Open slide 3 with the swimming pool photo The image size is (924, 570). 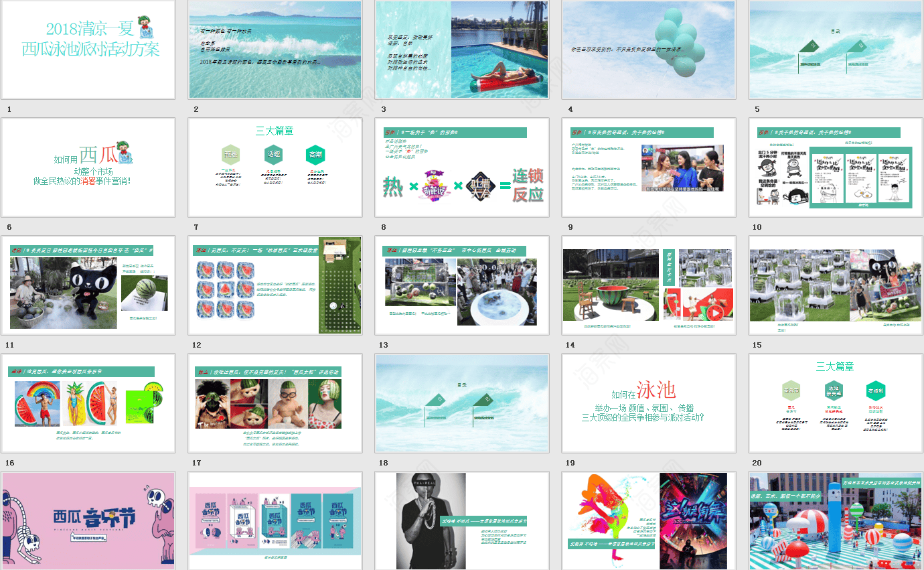tap(462, 50)
